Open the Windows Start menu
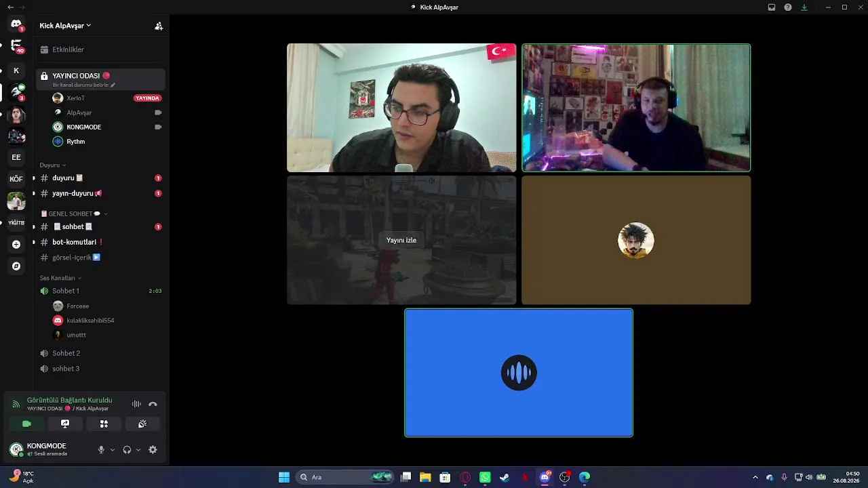 coord(284,477)
